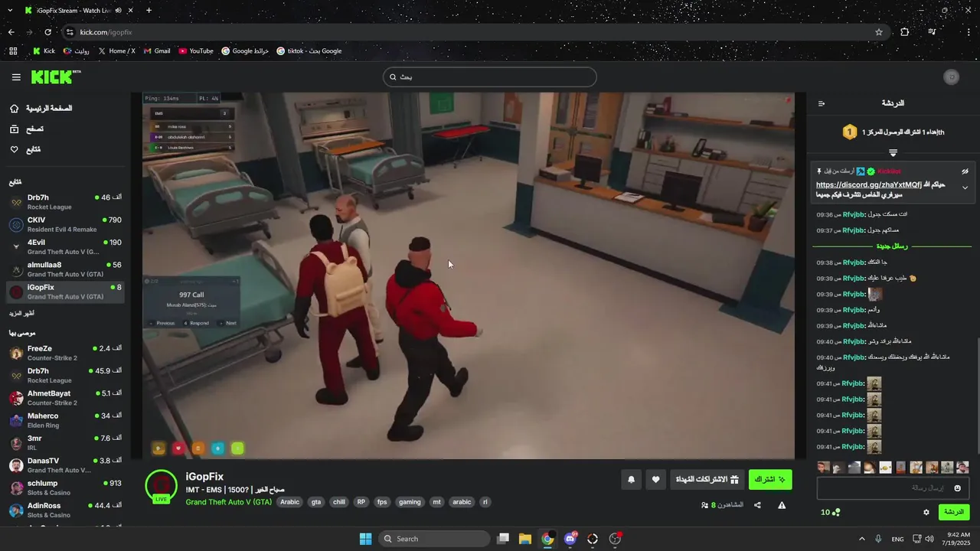
Task: Click the channel points 10 indicator
Action: [x=830, y=512]
